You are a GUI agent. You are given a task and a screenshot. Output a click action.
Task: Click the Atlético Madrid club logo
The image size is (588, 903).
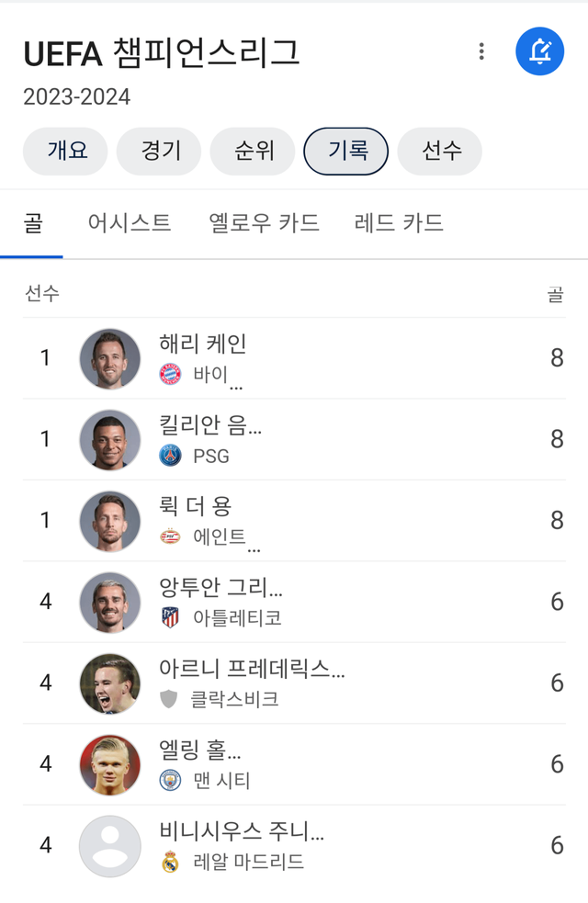[170, 617]
